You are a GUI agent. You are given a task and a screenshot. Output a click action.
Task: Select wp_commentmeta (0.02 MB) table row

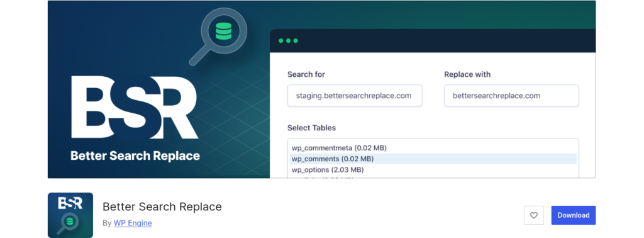(433, 147)
